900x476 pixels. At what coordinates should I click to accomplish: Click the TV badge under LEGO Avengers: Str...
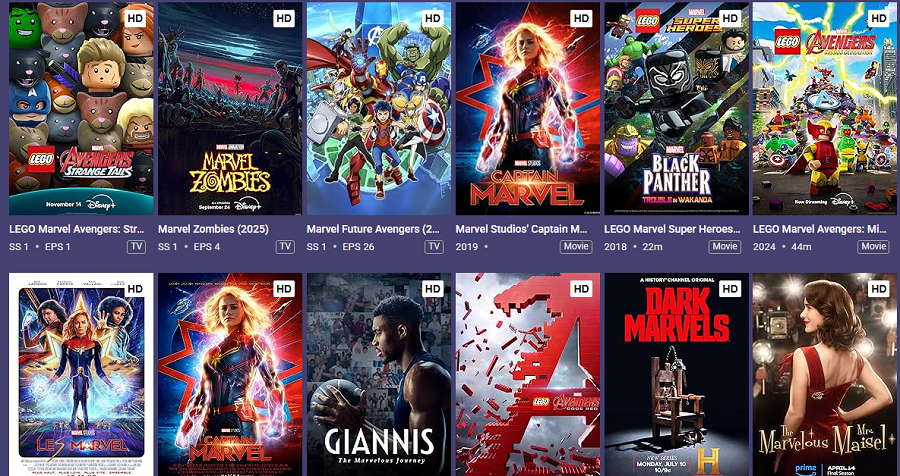pyautogui.click(x=137, y=247)
